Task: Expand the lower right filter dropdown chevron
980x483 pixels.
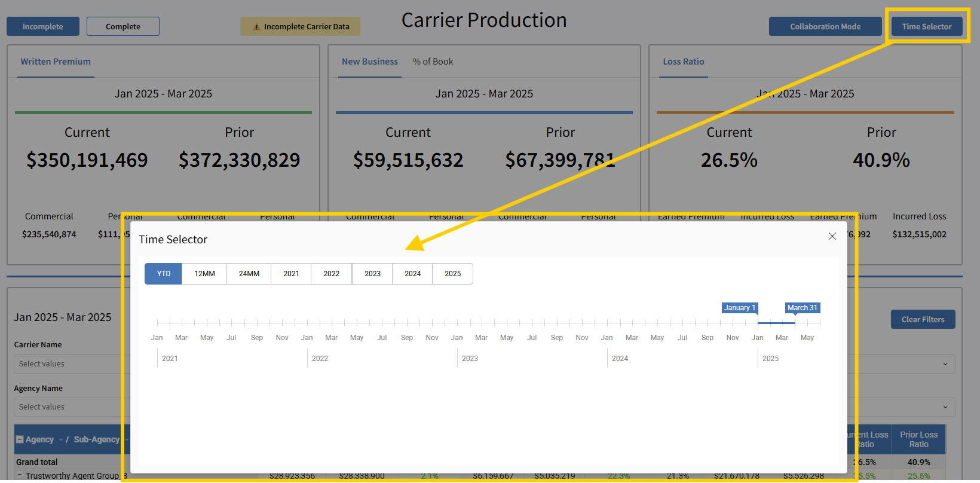Action: click(x=945, y=407)
